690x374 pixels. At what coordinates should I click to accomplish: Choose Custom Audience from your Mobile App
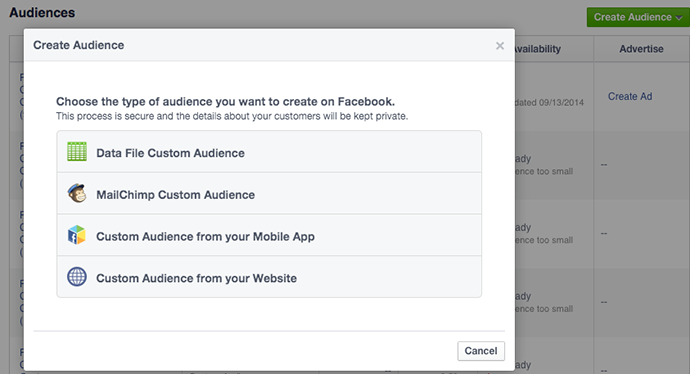click(x=269, y=235)
